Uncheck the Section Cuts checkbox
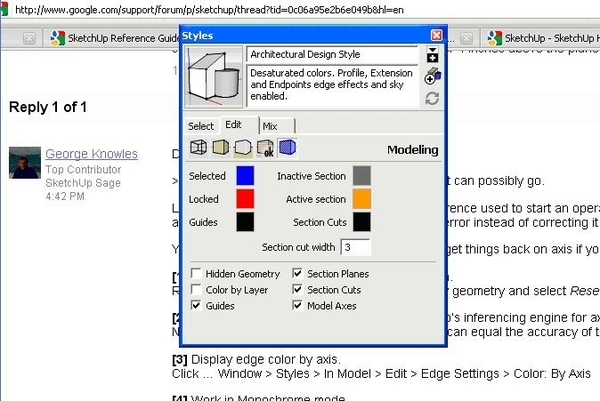This screenshot has height=401, width=600. point(298,289)
